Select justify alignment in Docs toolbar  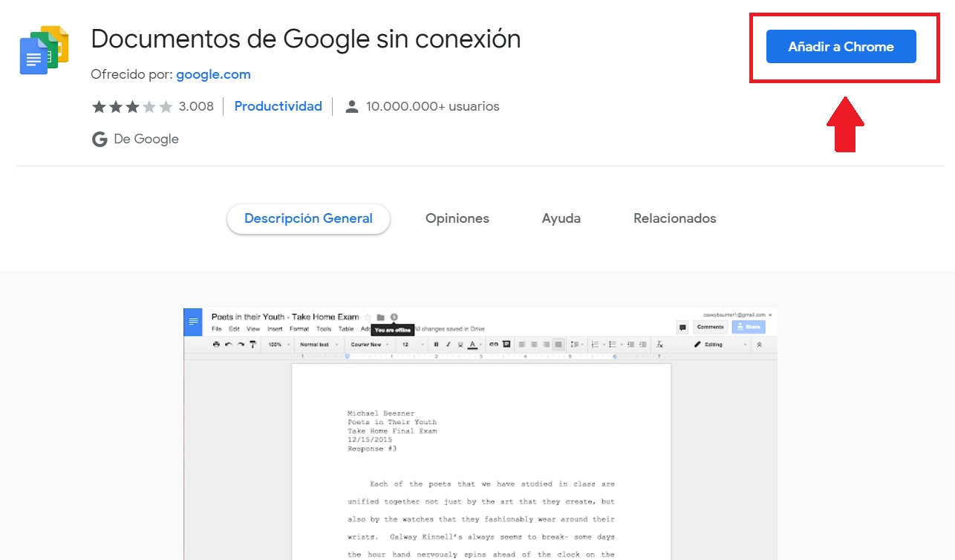coord(558,345)
